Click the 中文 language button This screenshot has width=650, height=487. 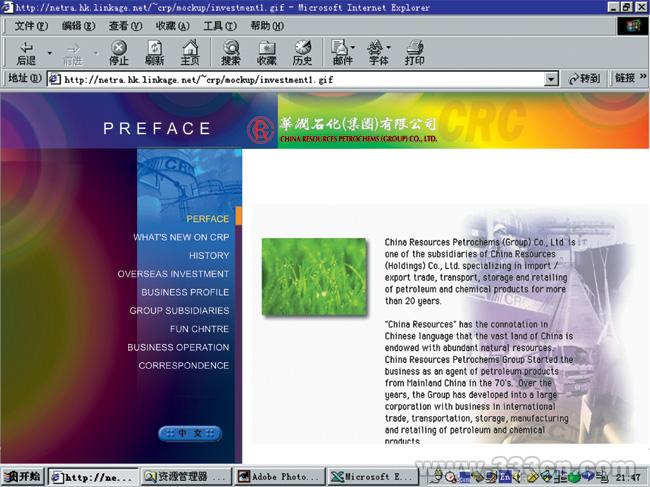tap(190, 433)
